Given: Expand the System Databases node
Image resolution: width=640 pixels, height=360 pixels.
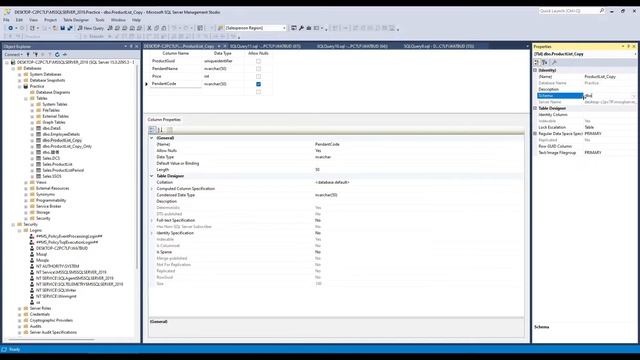Looking at the screenshot, I should (x=20, y=75).
